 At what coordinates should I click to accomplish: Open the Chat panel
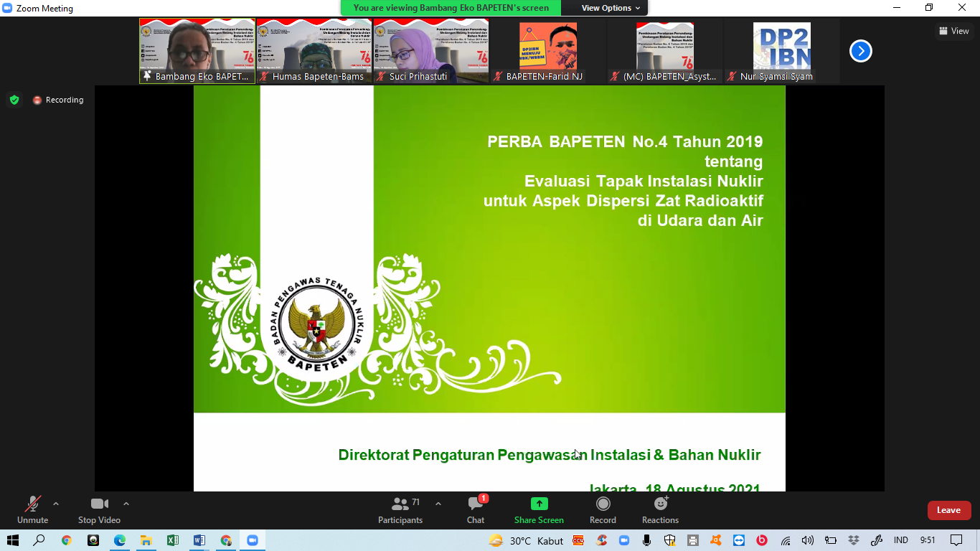point(476,510)
